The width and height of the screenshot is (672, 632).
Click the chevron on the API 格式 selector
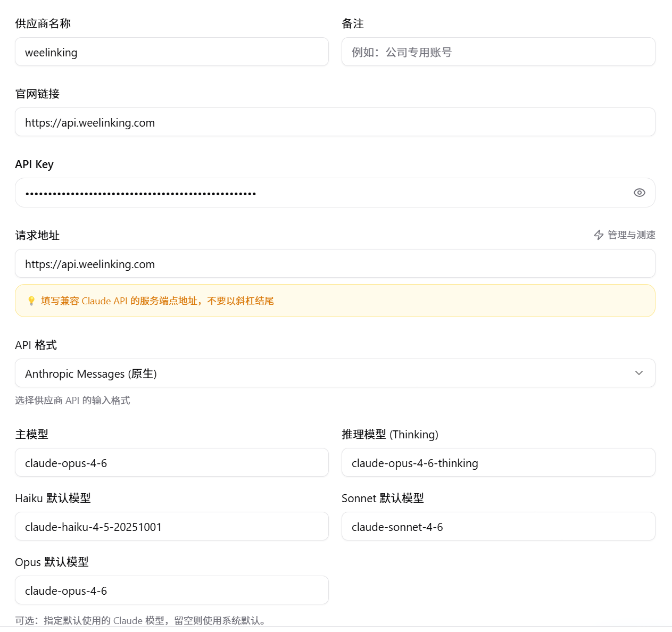639,373
